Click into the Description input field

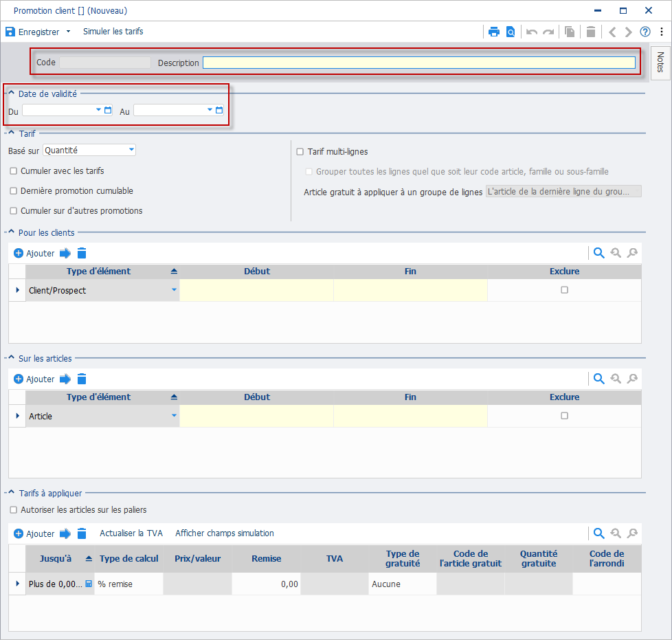pyautogui.click(x=418, y=63)
